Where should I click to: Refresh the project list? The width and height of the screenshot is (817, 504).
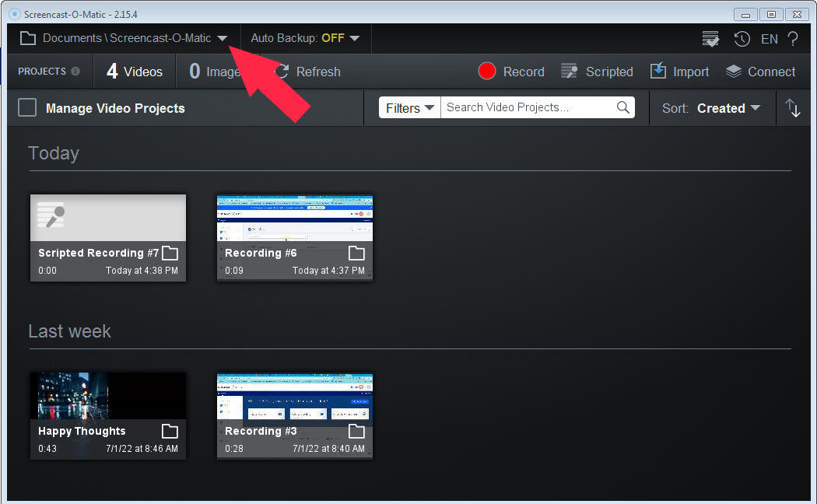[307, 72]
